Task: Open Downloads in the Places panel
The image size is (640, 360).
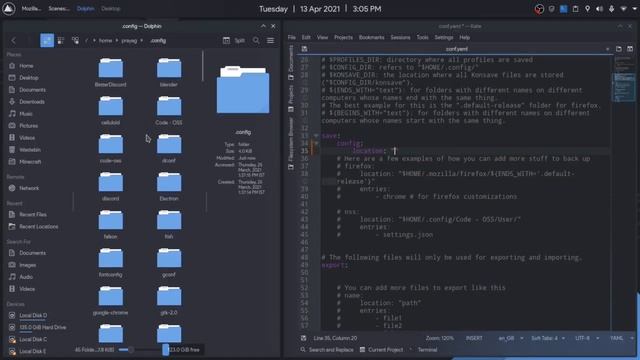Action: (32, 102)
